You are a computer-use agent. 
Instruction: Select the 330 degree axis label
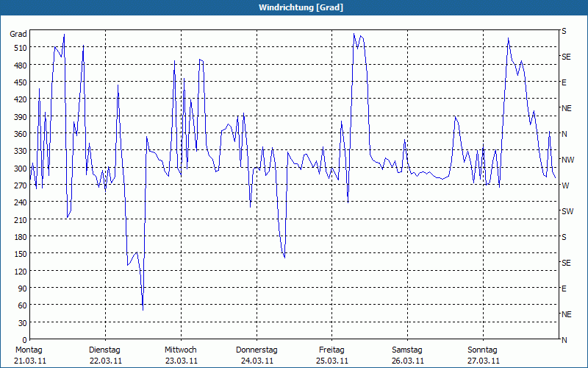(21, 151)
